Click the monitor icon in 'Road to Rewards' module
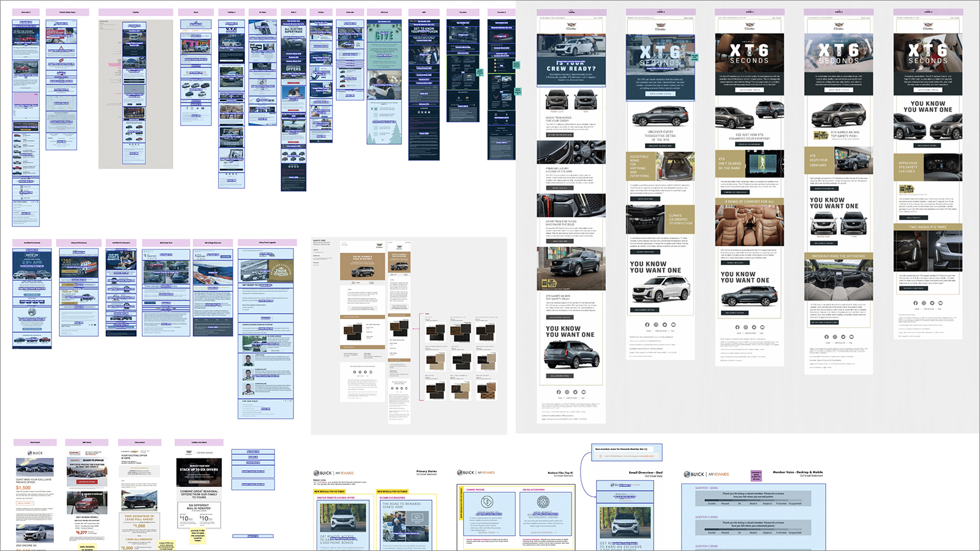 click(x=418, y=518)
